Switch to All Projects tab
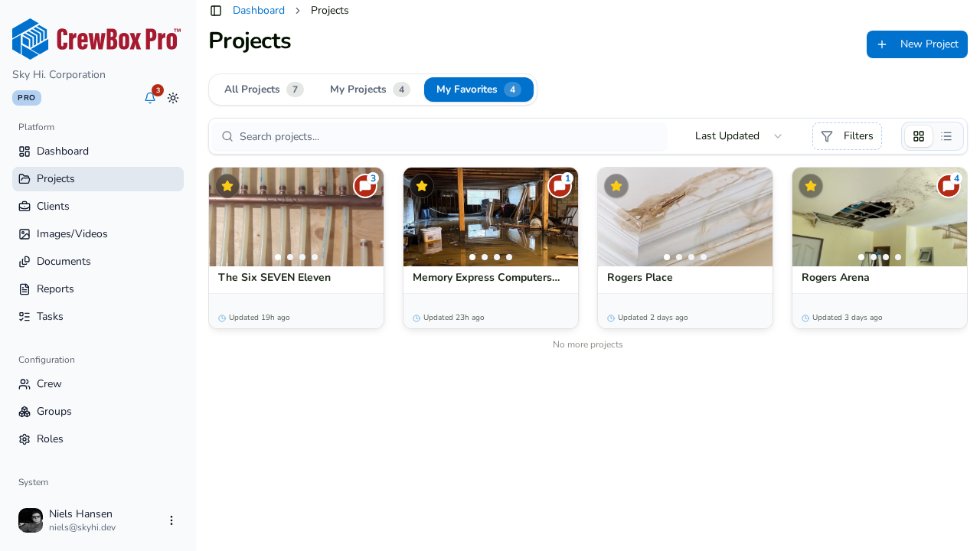Viewport: 980px width, 551px height. coord(263,90)
